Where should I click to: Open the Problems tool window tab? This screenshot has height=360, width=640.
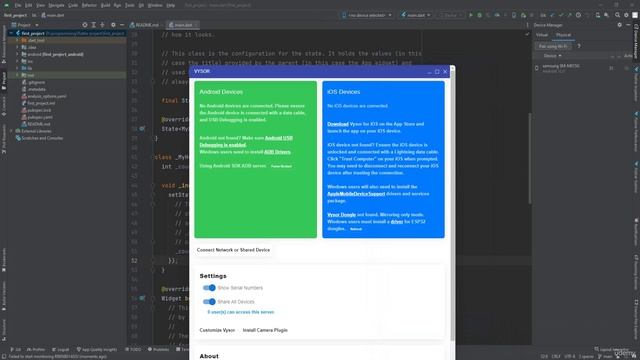point(158,349)
